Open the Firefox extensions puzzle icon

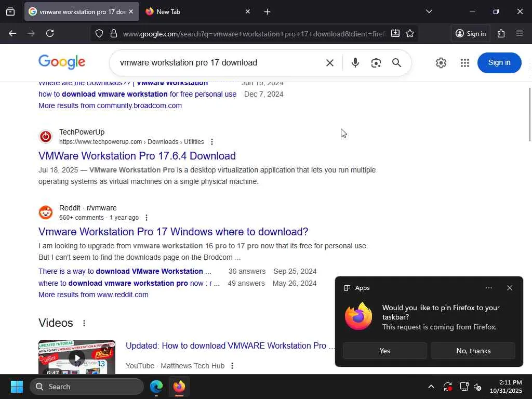(501, 33)
